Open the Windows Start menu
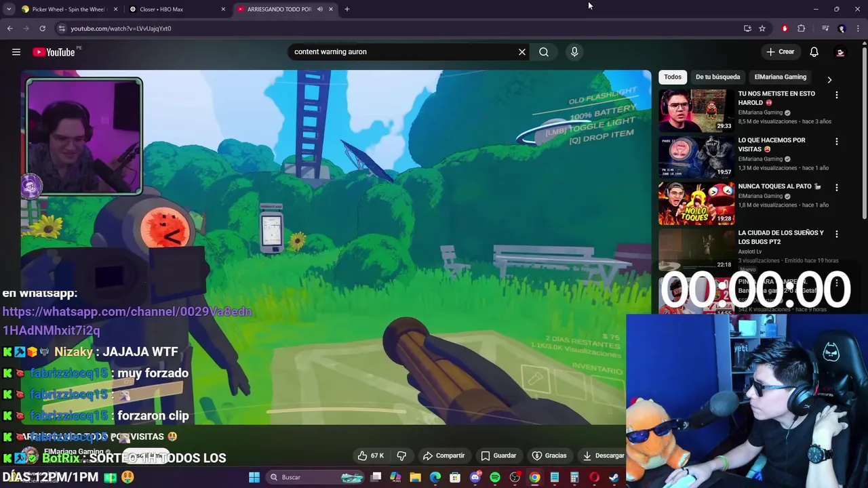This screenshot has width=868, height=488. coord(254,477)
